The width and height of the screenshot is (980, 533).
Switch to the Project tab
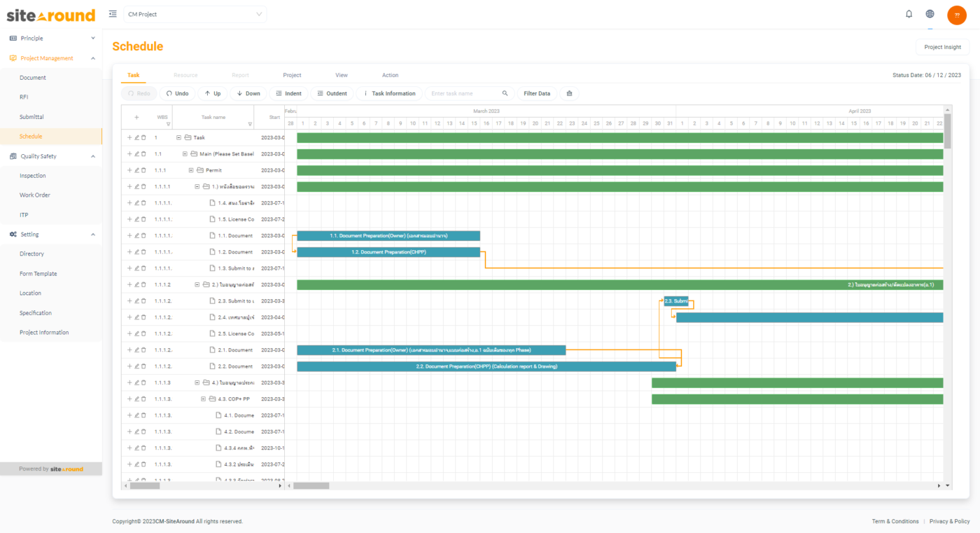click(x=292, y=75)
